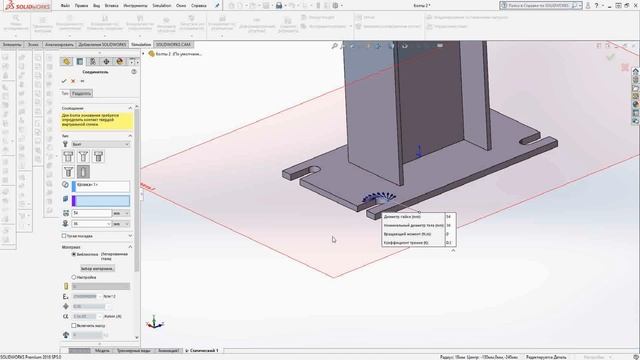The width and height of the screenshot is (640, 360).
Task: Open units dropdown for nut diameter
Action: tap(121, 213)
